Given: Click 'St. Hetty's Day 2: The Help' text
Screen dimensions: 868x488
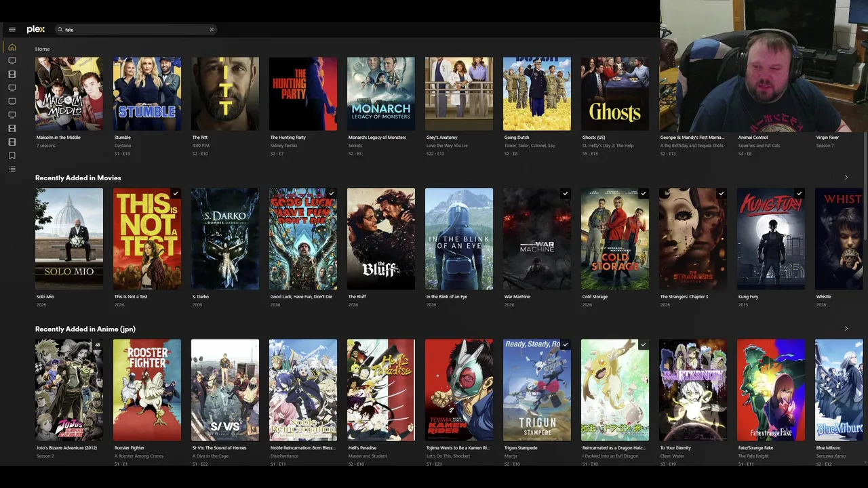Looking at the screenshot, I should coord(608,146).
